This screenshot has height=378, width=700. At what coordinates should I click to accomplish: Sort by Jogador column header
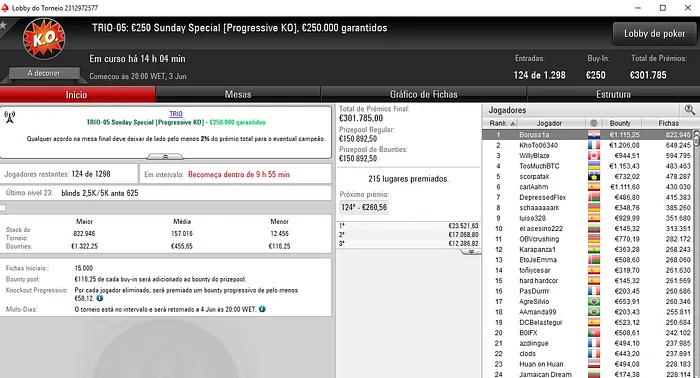[549, 123]
